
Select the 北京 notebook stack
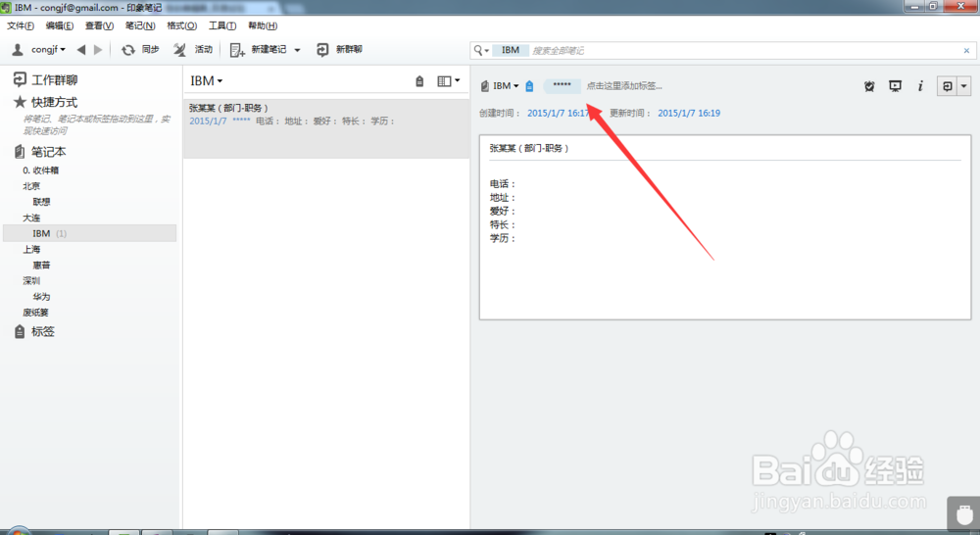[31, 186]
